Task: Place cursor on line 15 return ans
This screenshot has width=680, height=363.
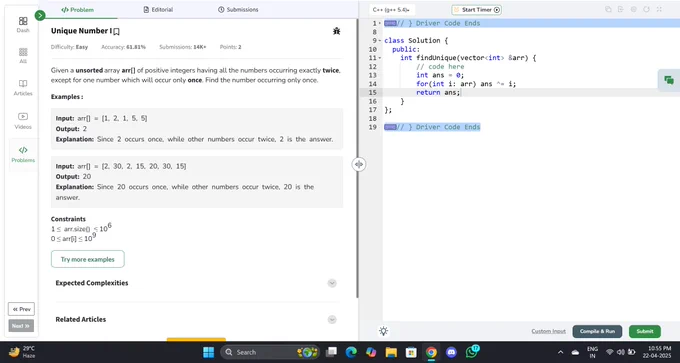Action: pyautogui.click(x=438, y=93)
